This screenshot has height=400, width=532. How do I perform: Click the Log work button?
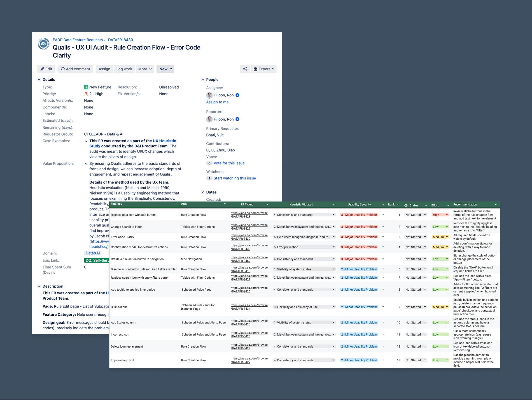pyautogui.click(x=124, y=69)
